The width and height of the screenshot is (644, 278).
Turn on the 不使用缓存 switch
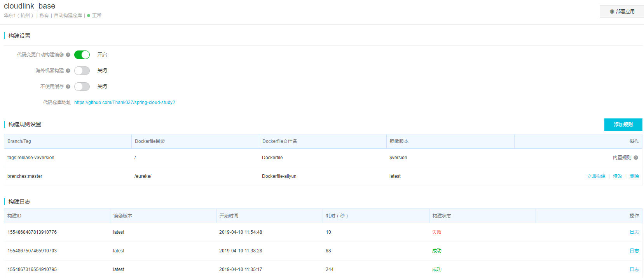(x=82, y=87)
